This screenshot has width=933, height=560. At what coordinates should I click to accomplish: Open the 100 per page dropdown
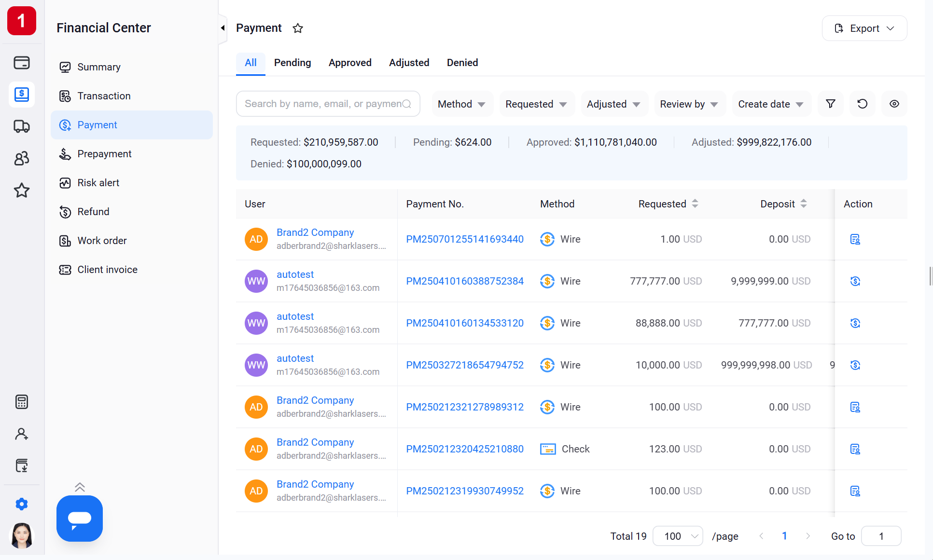click(x=678, y=536)
